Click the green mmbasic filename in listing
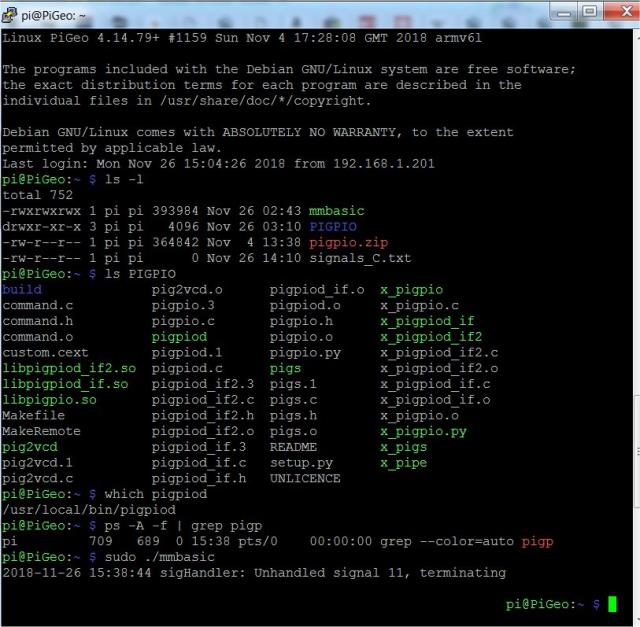The width and height of the screenshot is (640, 627). click(x=335, y=211)
